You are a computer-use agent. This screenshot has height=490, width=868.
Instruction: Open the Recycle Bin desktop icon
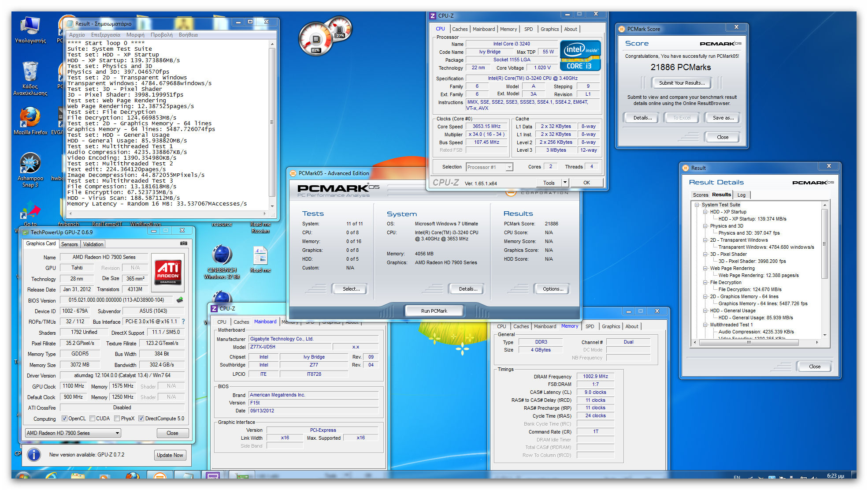pyautogui.click(x=30, y=79)
